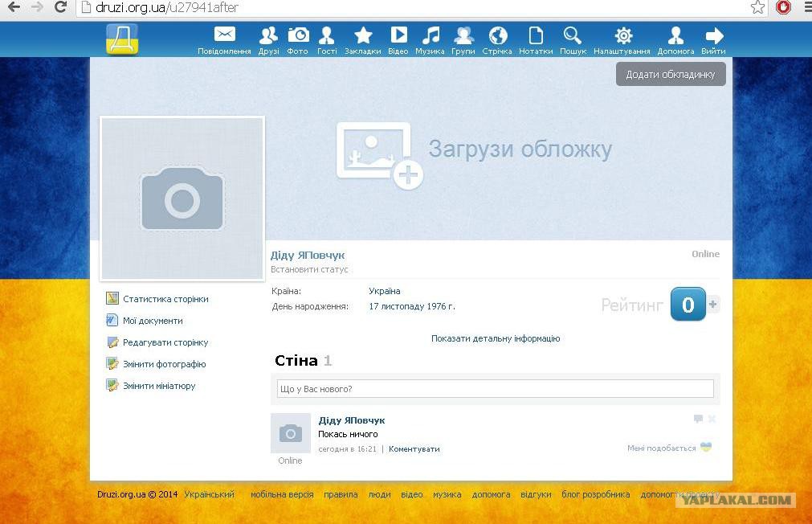Delete wall post with X icon

pos(712,419)
